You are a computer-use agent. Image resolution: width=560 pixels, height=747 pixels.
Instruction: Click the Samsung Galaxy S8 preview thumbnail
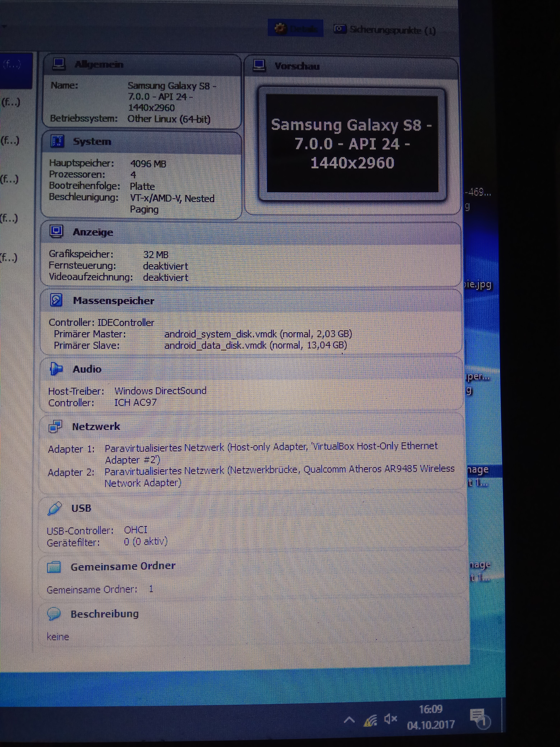(352, 143)
